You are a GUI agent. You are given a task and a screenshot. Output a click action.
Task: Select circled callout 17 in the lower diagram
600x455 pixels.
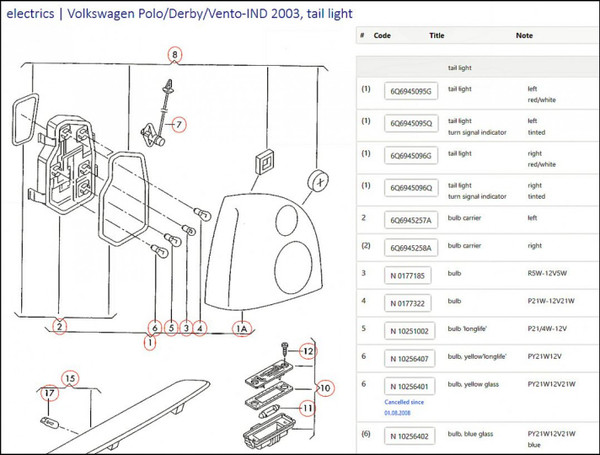[46, 394]
